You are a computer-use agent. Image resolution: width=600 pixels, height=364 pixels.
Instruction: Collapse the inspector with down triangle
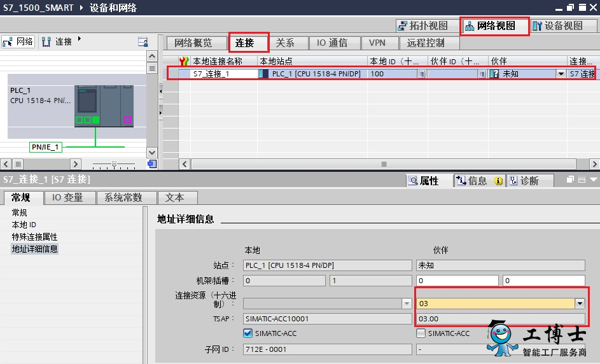[x=594, y=179]
